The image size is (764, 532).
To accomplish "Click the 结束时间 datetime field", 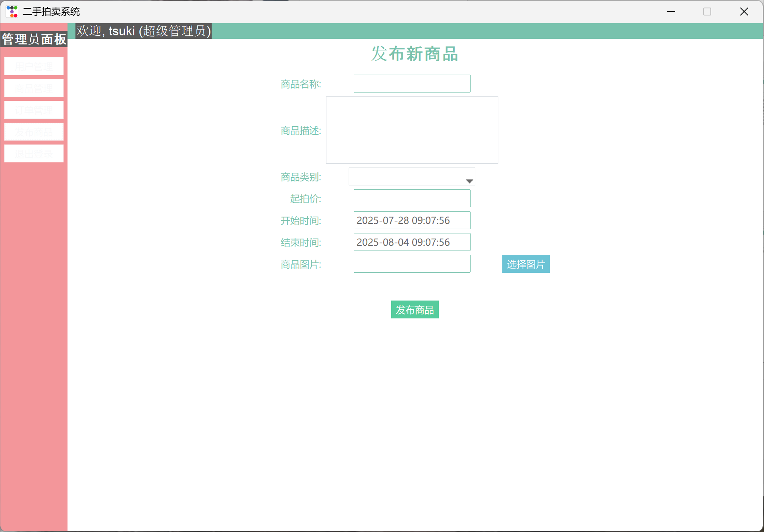I will [x=412, y=242].
